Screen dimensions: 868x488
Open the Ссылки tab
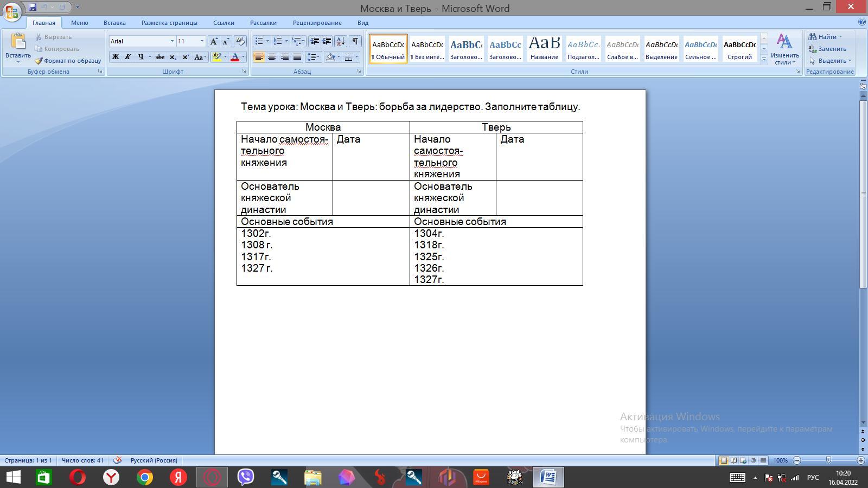(224, 23)
